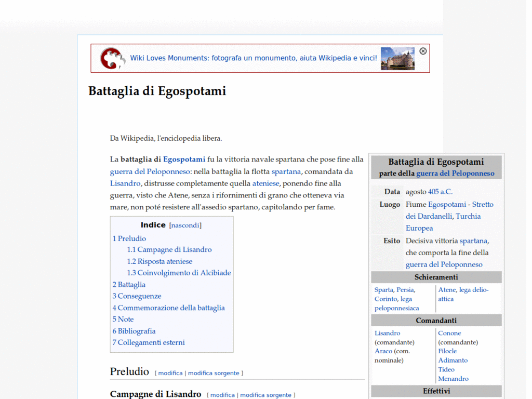Open guerra del Peloponneso link in infobox header

pyautogui.click(x=455, y=174)
